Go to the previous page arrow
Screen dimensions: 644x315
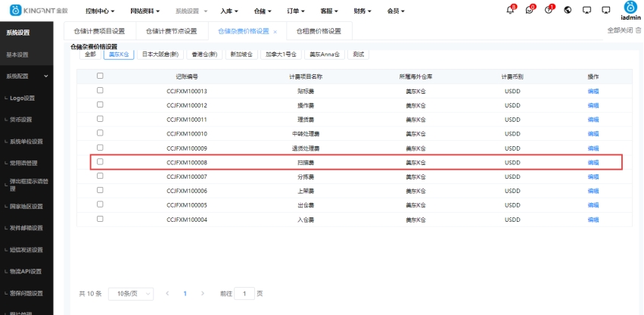(x=167, y=294)
